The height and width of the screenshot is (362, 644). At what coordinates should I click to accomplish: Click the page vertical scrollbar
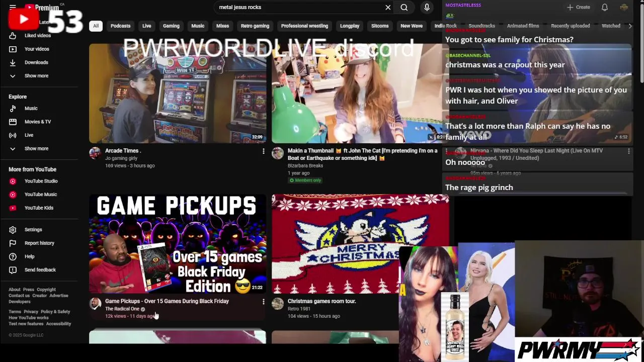(x=641, y=43)
